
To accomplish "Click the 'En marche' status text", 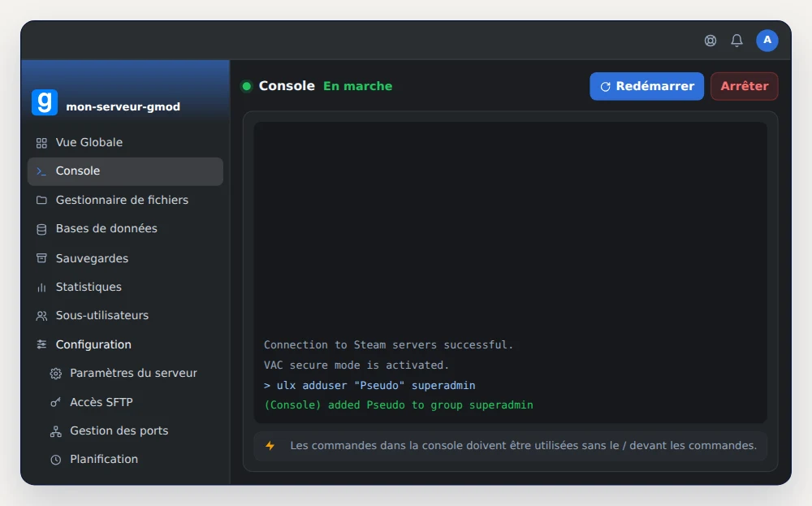I will [358, 86].
